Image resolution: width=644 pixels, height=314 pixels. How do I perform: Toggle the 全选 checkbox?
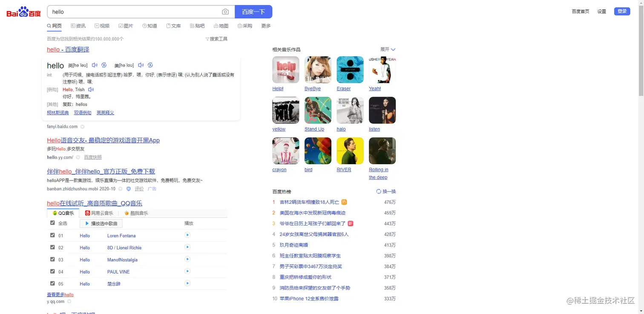(x=52, y=223)
